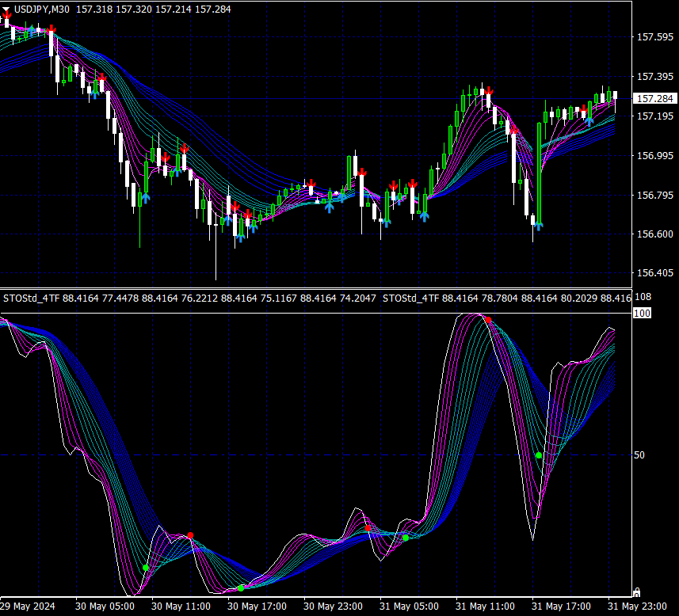Click the 157.595 price axis label
The image size is (679, 616).
(x=654, y=37)
